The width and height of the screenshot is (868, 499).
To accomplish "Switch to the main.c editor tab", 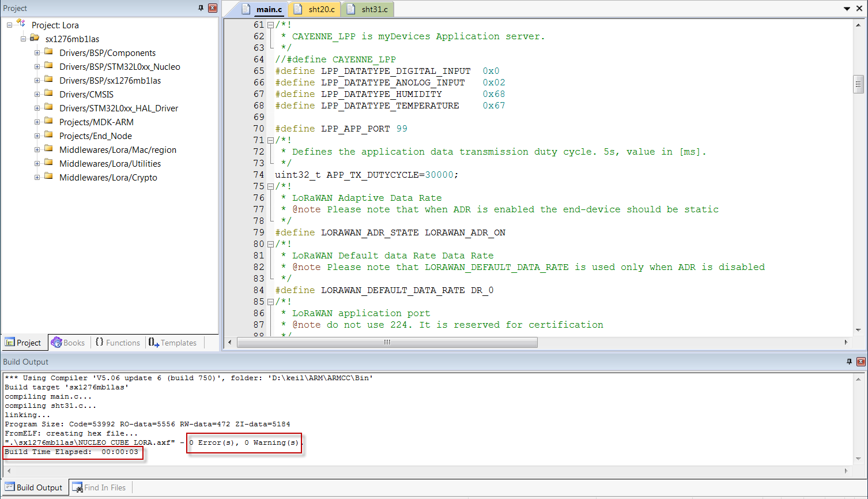I will pos(263,9).
